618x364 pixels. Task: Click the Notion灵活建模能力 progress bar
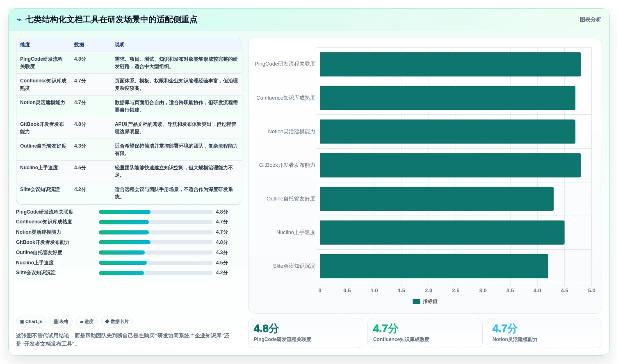pyautogui.click(x=156, y=232)
